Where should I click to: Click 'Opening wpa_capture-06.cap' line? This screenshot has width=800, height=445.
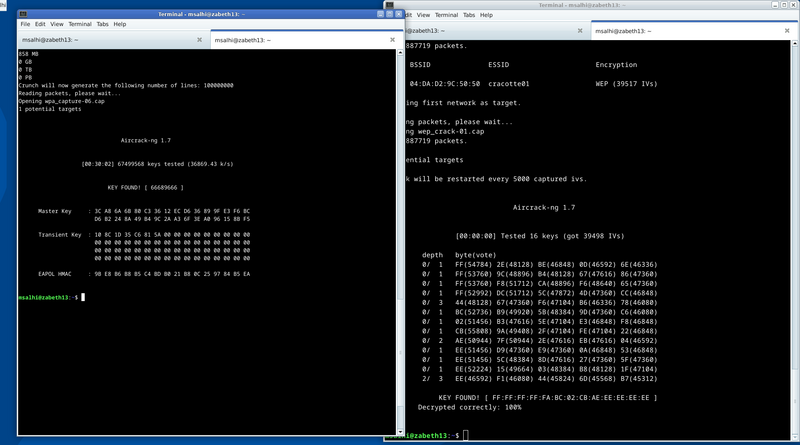pyautogui.click(x=62, y=101)
